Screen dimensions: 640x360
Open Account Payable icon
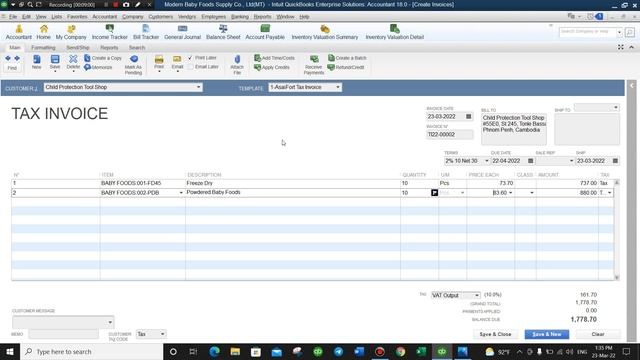click(x=265, y=29)
